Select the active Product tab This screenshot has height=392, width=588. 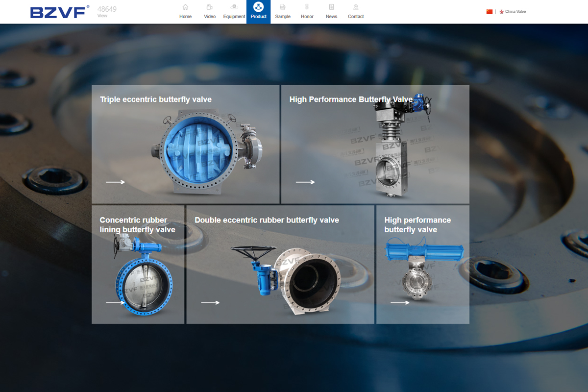pyautogui.click(x=258, y=12)
